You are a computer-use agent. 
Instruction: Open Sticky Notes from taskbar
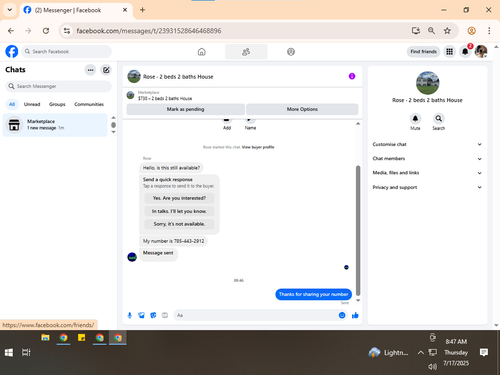point(81,338)
